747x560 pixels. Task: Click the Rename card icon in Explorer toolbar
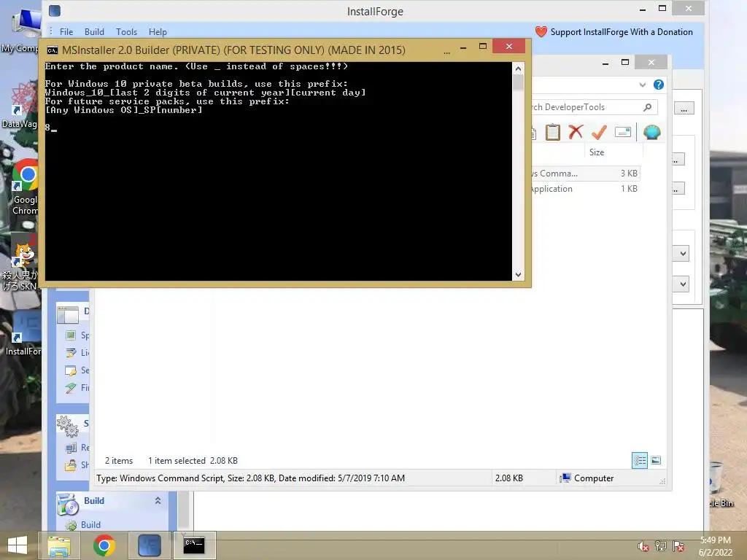pyautogui.click(x=623, y=132)
